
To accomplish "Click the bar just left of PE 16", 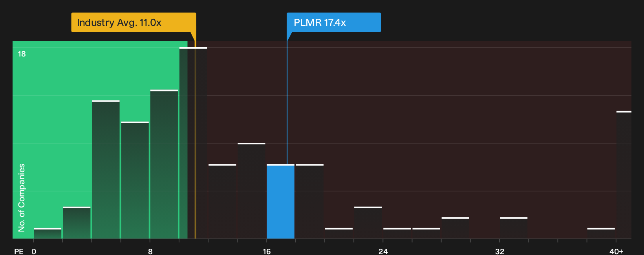I will click(x=251, y=191).
